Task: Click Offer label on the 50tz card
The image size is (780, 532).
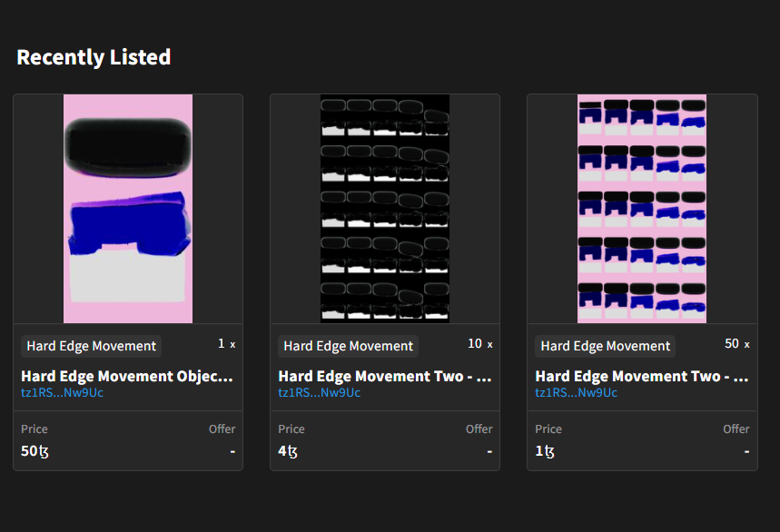Action: (222, 429)
